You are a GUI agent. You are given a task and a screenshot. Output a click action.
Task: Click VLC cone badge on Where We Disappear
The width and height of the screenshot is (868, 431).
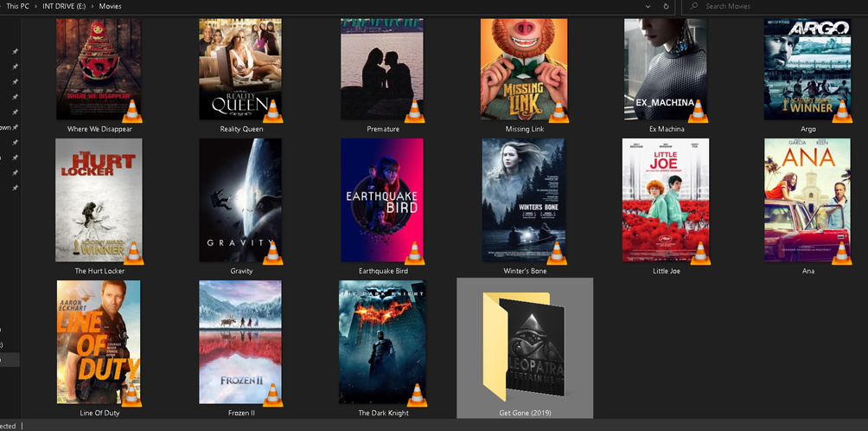pos(131,111)
